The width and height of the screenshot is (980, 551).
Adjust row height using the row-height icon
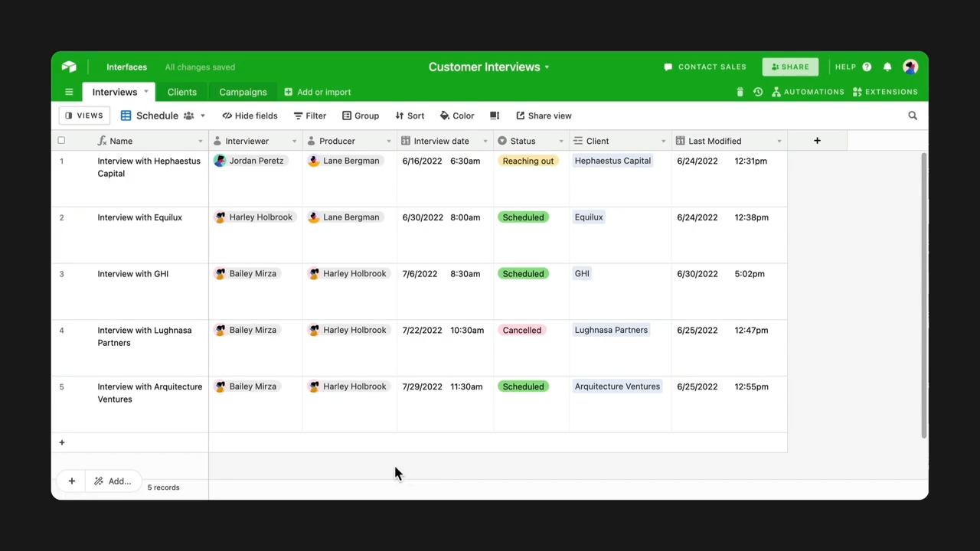(x=495, y=116)
